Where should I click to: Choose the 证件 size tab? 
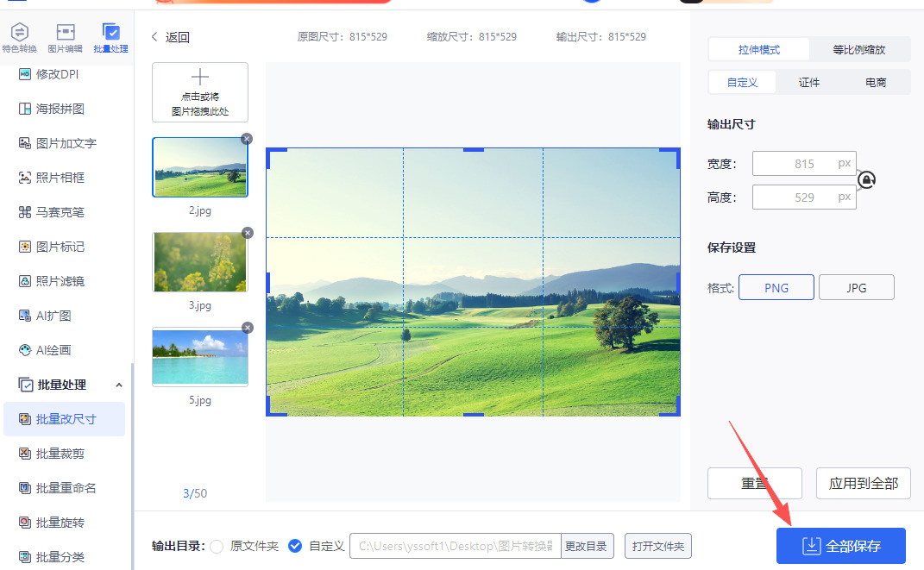809,83
